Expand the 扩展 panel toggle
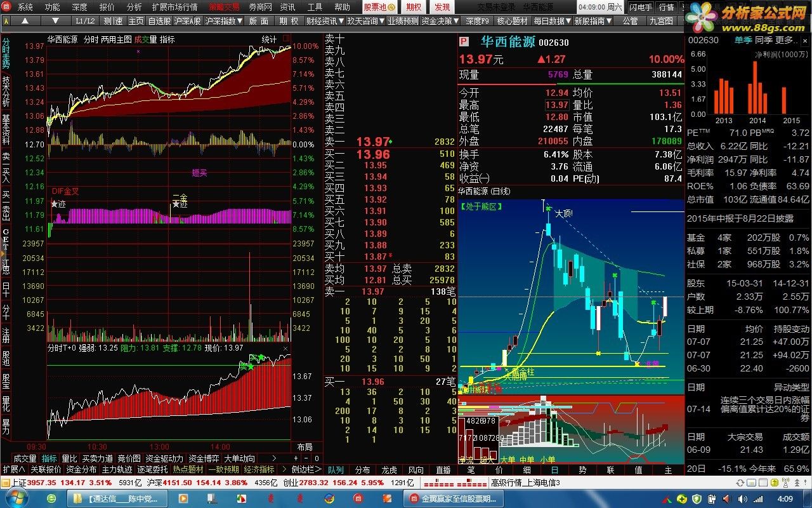The image size is (812, 508). point(13,469)
